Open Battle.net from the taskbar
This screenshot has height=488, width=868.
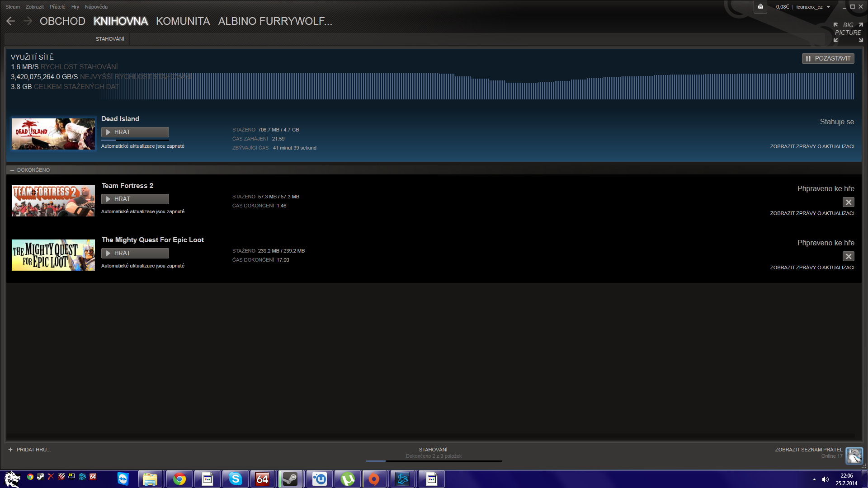coord(403,479)
